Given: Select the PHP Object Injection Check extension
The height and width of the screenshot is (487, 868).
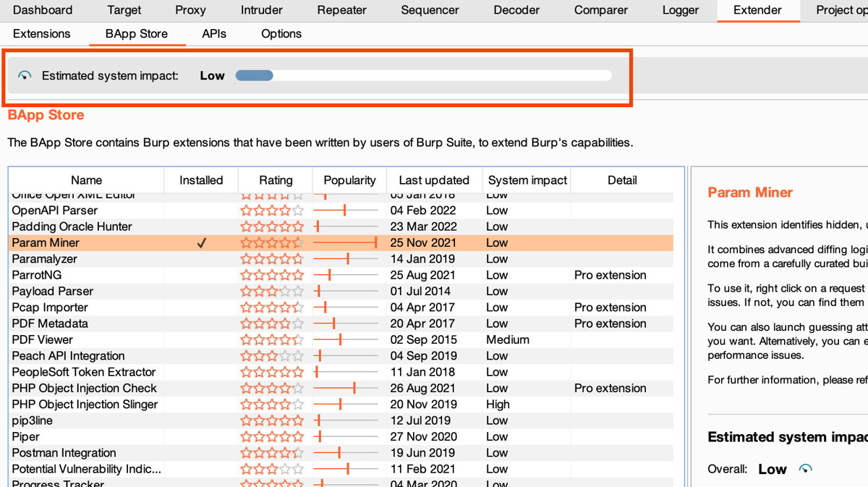Looking at the screenshot, I should [341, 389].
